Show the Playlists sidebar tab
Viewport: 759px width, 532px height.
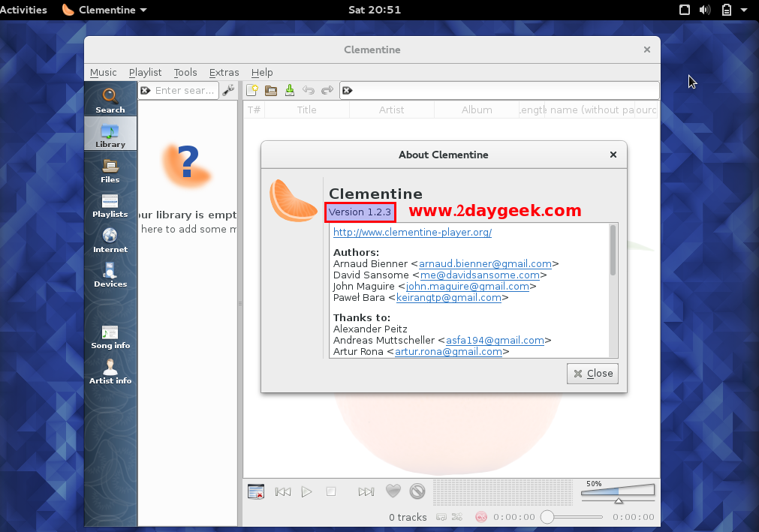click(x=110, y=206)
